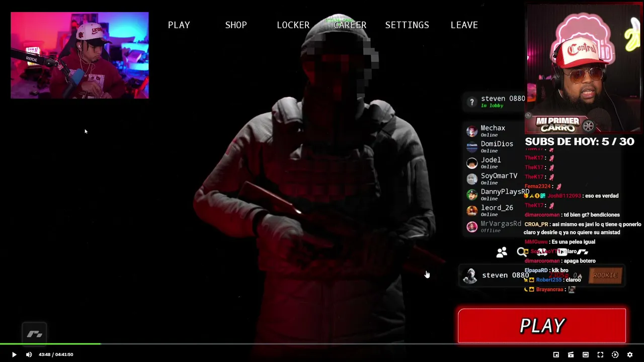Click the search magnifier icon near friends
The image size is (644, 362).
(521, 252)
